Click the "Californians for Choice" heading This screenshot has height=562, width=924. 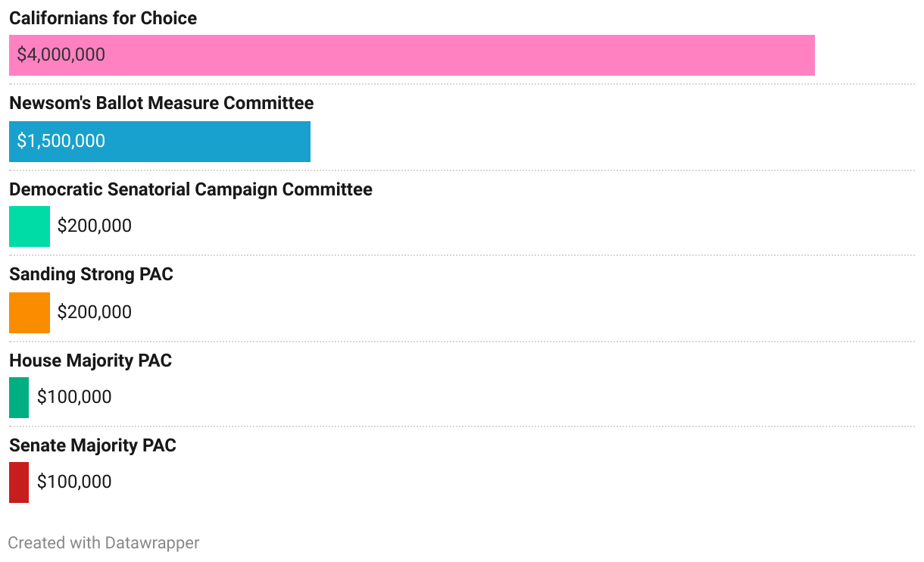(103, 18)
